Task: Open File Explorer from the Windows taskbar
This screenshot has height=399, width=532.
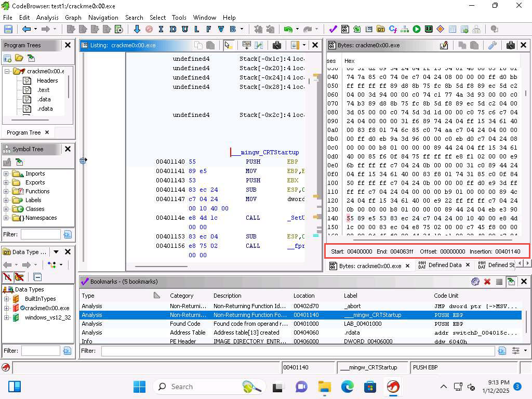Action: coord(324,387)
